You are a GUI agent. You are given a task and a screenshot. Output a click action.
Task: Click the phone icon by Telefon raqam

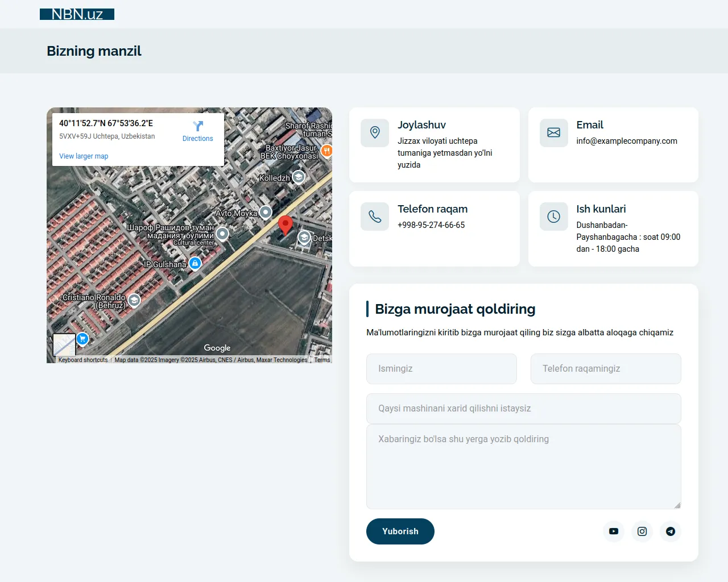[375, 217]
